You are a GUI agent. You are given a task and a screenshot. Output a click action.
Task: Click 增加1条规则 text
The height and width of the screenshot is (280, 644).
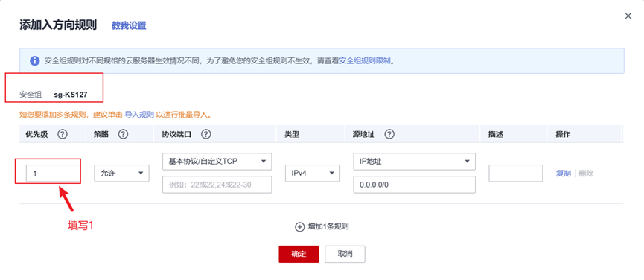pos(328,226)
